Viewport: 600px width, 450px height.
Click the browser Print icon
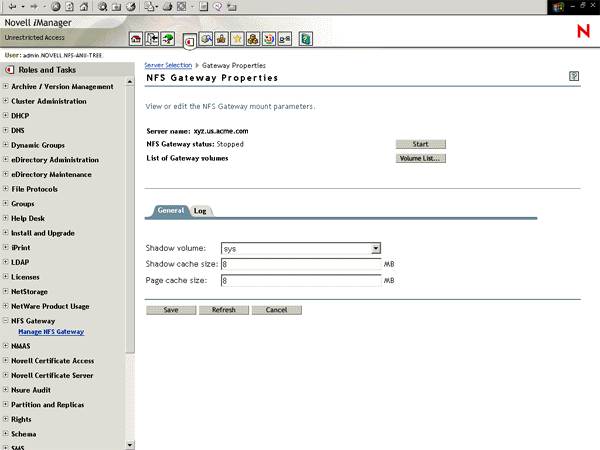click(x=167, y=7)
